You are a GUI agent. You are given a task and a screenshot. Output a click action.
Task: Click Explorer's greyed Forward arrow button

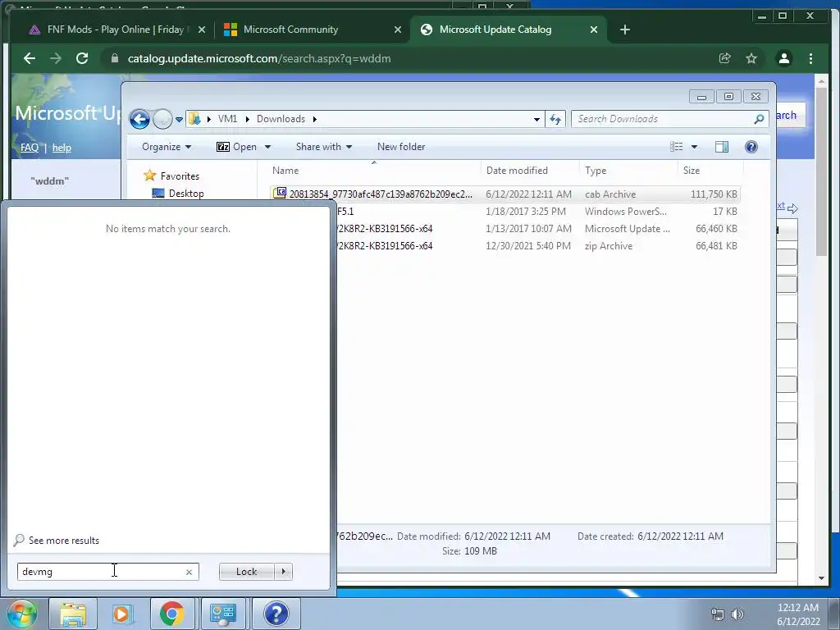(162, 119)
